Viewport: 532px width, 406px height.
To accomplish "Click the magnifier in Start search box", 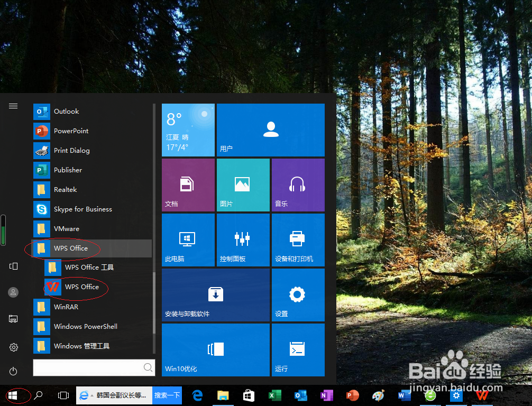I will tap(148, 367).
